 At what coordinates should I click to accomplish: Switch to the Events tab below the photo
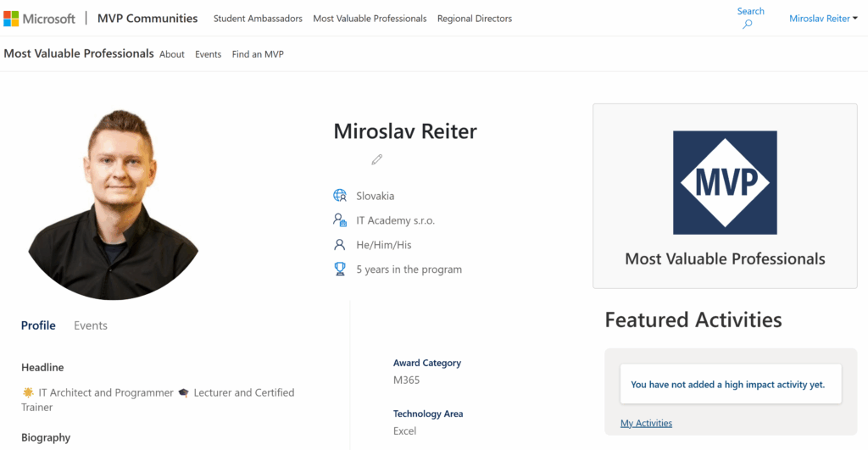point(90,325)
